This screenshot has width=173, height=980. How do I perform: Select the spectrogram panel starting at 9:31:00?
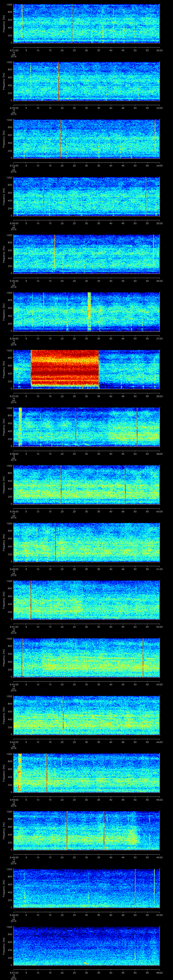click(x=86, y=24)
